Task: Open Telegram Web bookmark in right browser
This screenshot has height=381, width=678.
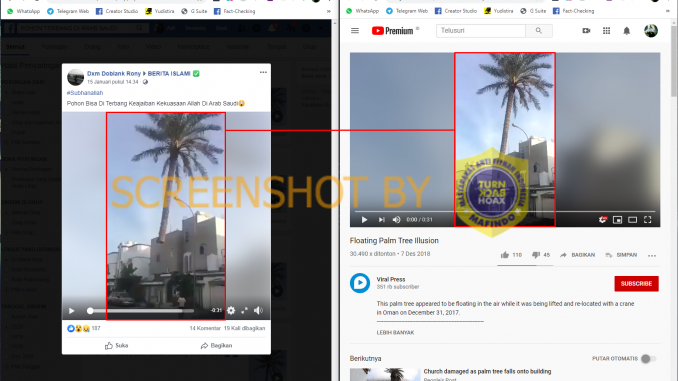Action: click(406, 11)
